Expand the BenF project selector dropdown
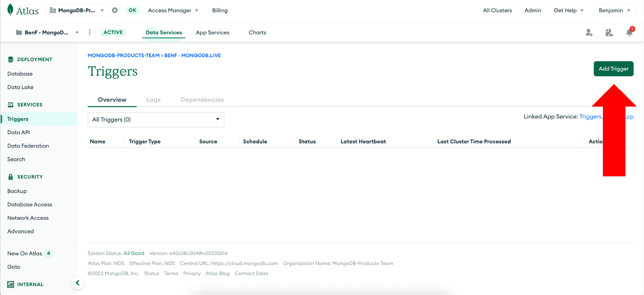The image size is (644, 295). pyautogui.click(x=47, y=33)
